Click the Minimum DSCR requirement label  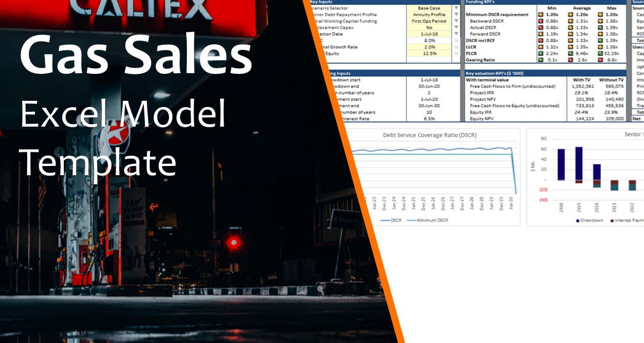[497, 15]
